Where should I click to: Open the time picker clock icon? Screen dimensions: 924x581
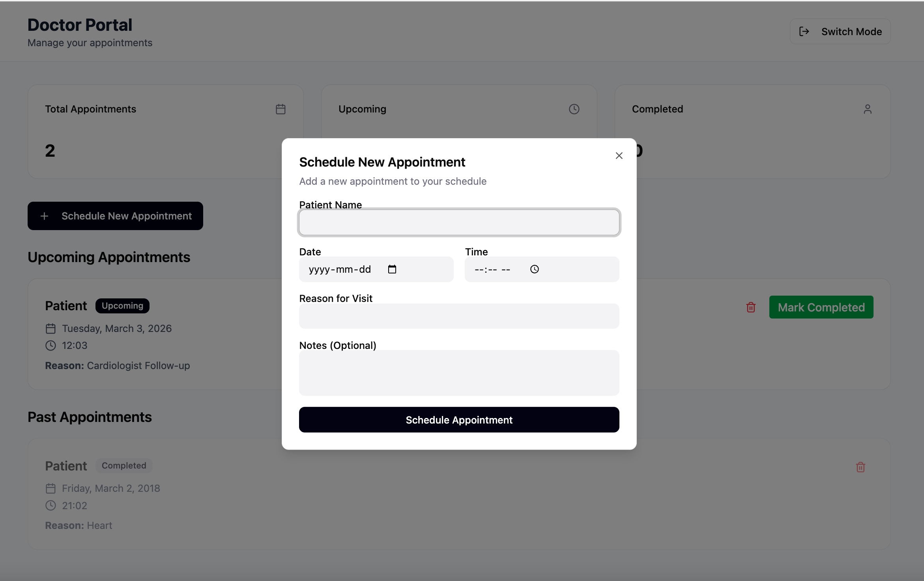[534, 269]
